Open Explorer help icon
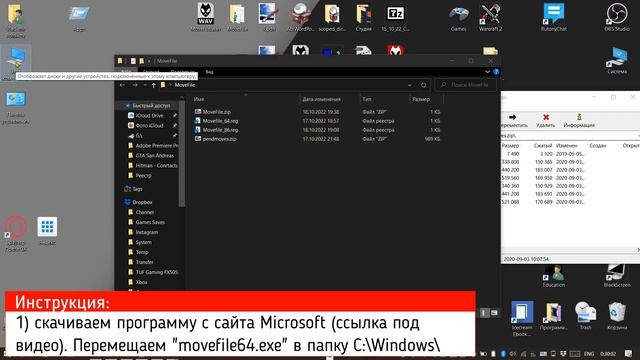 tap(496, 72)
